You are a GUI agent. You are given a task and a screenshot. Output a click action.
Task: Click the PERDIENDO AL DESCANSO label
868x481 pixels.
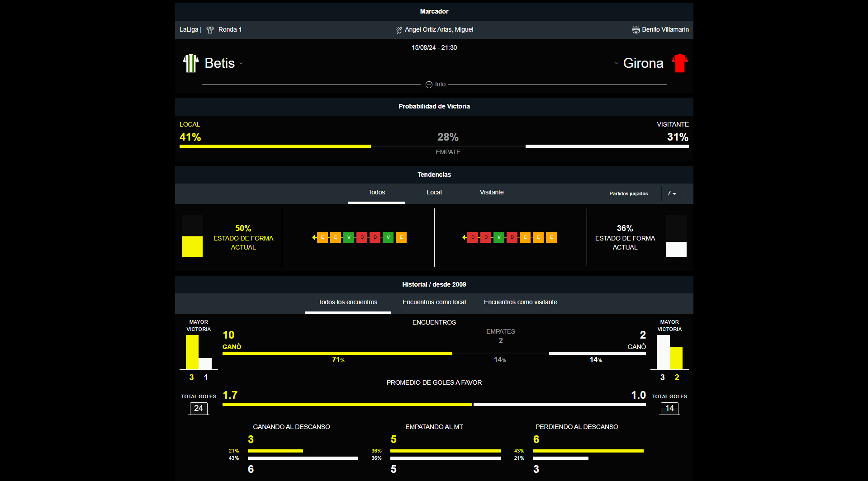577,427
